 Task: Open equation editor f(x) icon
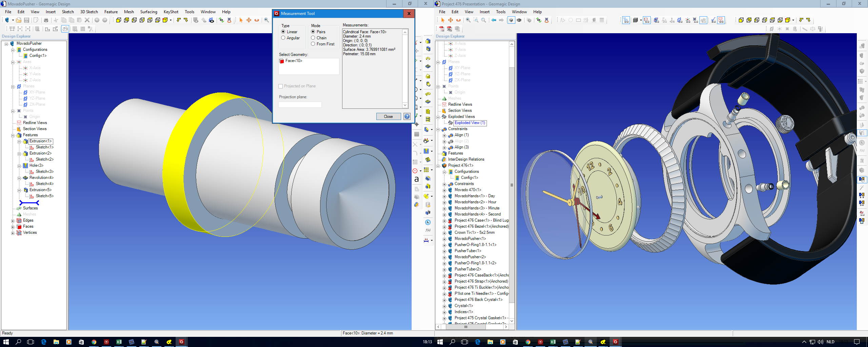tap(428, 230)
